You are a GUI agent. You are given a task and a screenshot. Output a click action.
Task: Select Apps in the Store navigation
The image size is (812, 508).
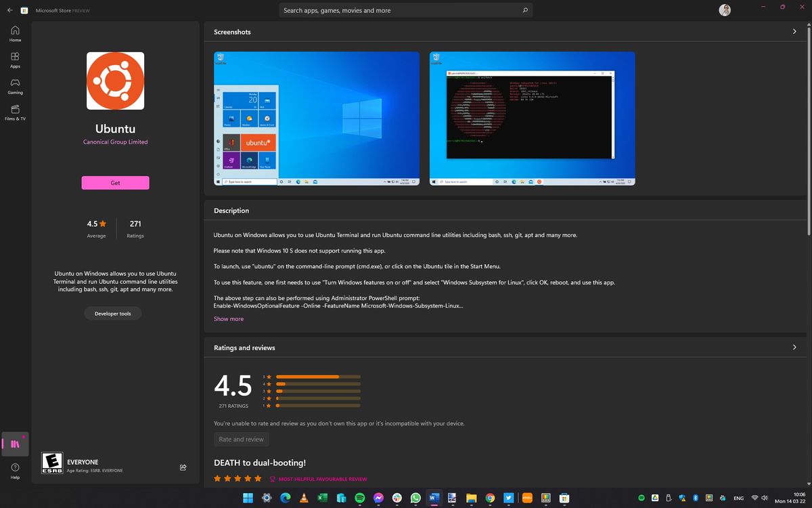click(x=14, y=60)
